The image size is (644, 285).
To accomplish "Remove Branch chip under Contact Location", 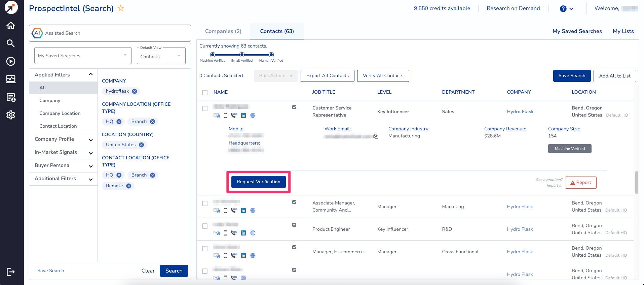I will (153, 175).
